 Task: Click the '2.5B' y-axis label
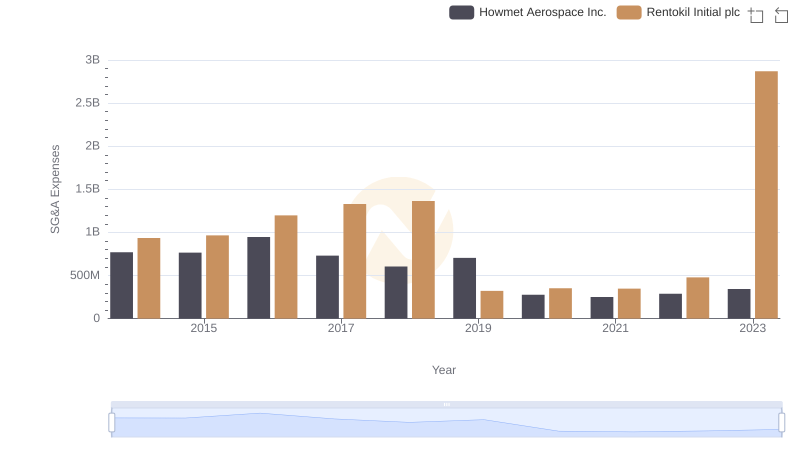pyautogui.click(x=88, y=103)
